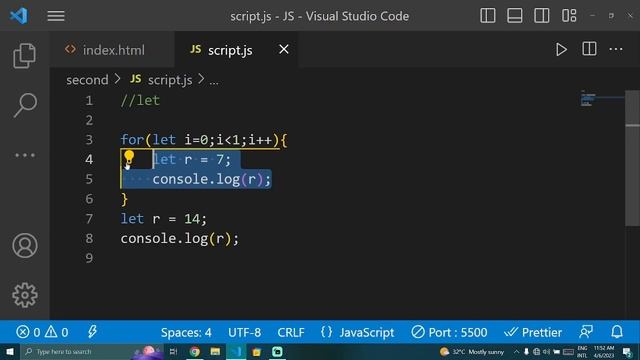Click 'console.log(r);' on line 8
This screenshot has height=360, width=640.
tap(180, 238)
